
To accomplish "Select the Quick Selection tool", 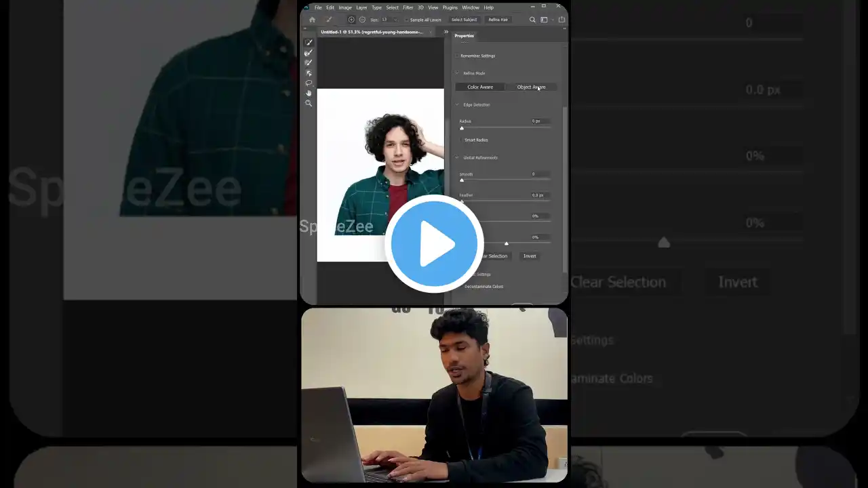I will coord(309,43).
